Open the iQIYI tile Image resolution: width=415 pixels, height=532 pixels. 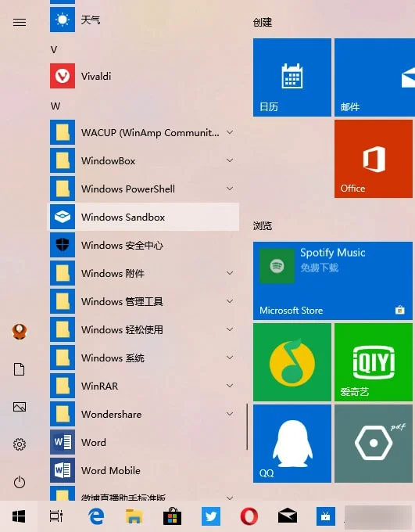click(374, 362)
